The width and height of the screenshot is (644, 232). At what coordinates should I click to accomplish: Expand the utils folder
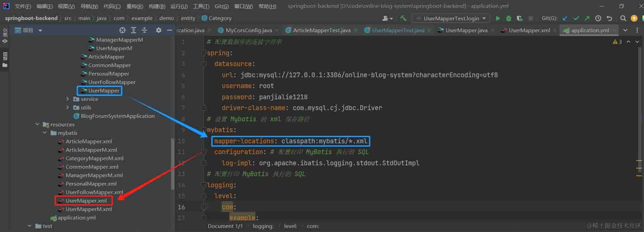coord(67,107)
